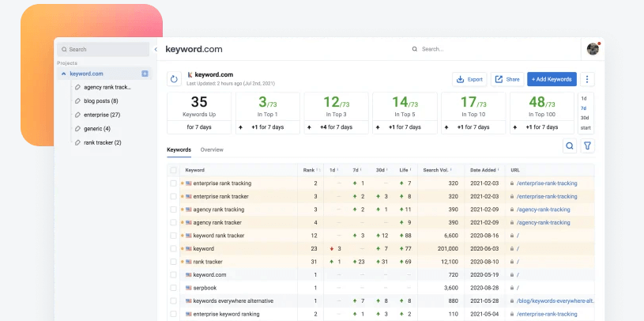Open the In Top 100 stat card
Viewport: 644px width, 321px height.
pos(542,113)
